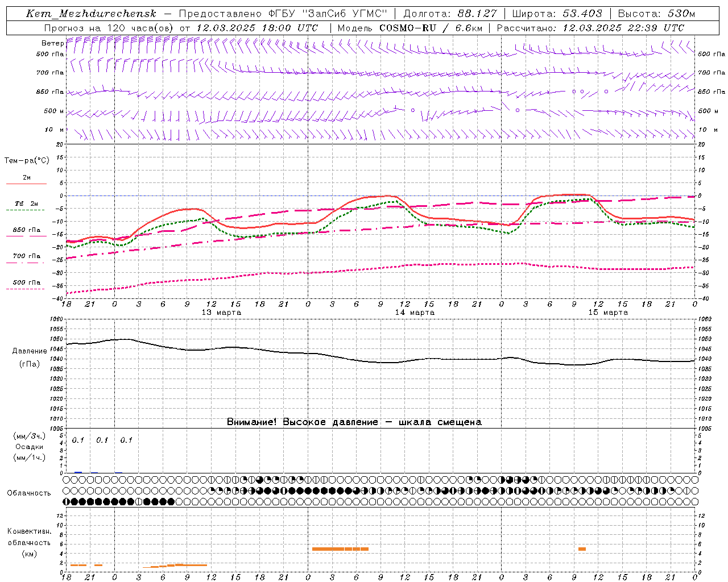Click the solid line sample under '2м'
This screenshot has height=582, width=728.
(x=26, y=184)
